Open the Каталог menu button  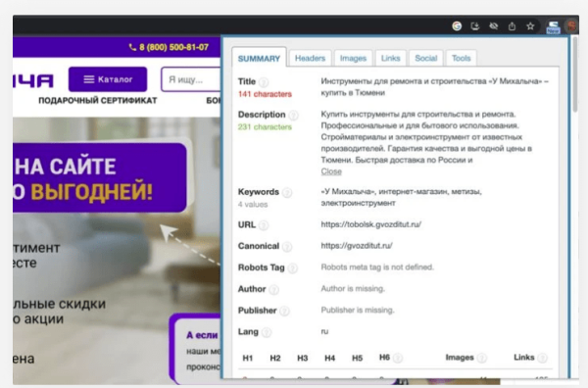pos(108,79)
